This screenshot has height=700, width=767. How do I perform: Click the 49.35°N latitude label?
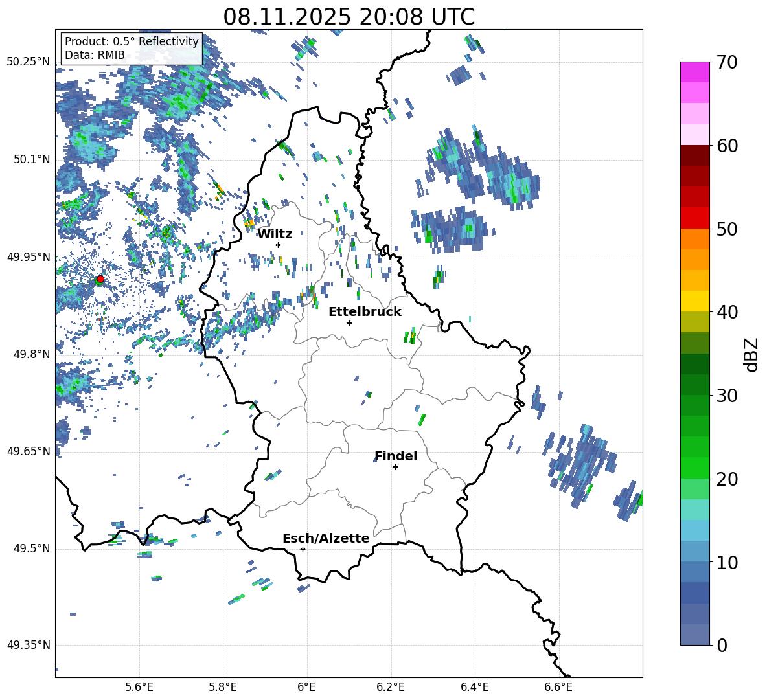[29, 645]
